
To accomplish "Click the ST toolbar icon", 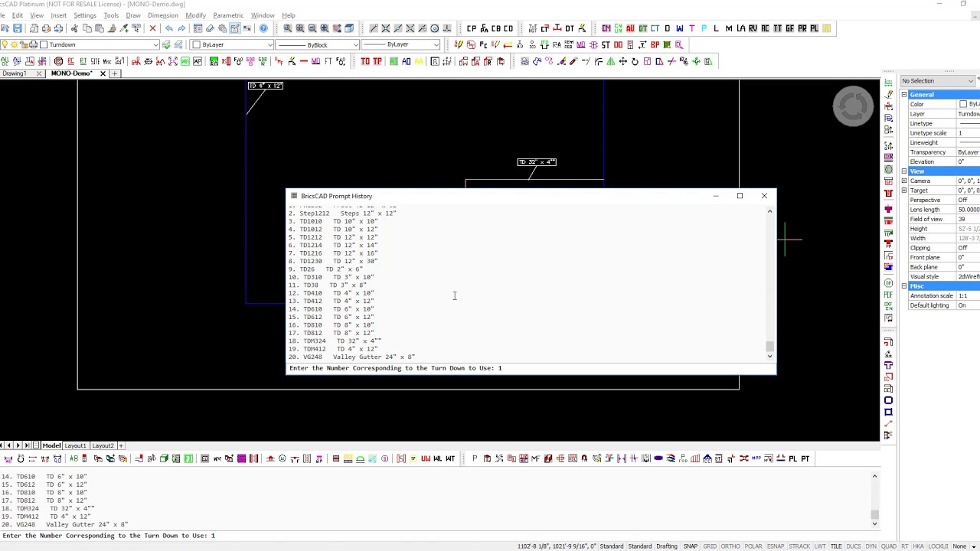I will tap(606, 44).
